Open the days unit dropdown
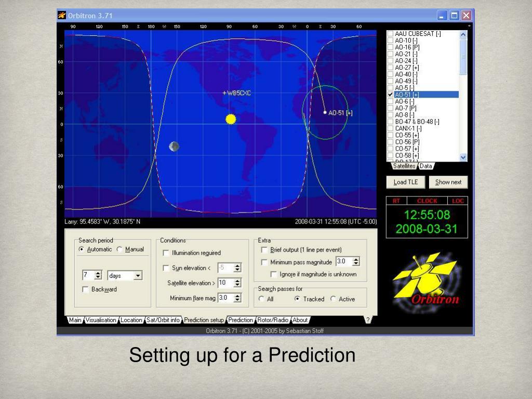Viewport: 532px width, 399px height. [138, 275]
